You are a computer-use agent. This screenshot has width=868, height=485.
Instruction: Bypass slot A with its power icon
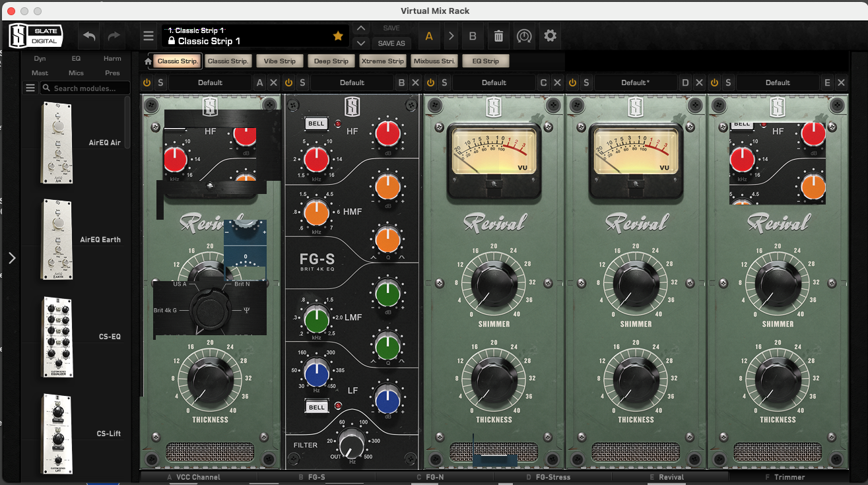pyautogui.click(x=147, y=82)
